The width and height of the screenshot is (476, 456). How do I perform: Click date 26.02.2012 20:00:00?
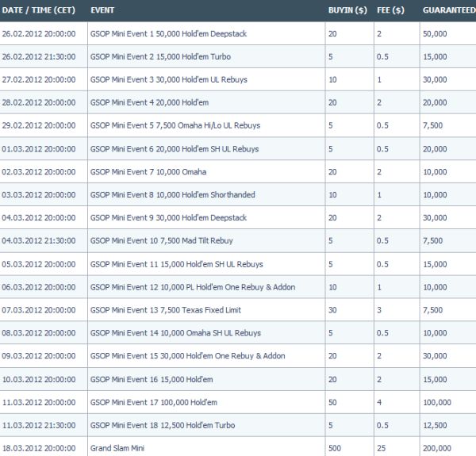(x=39, y=33)
